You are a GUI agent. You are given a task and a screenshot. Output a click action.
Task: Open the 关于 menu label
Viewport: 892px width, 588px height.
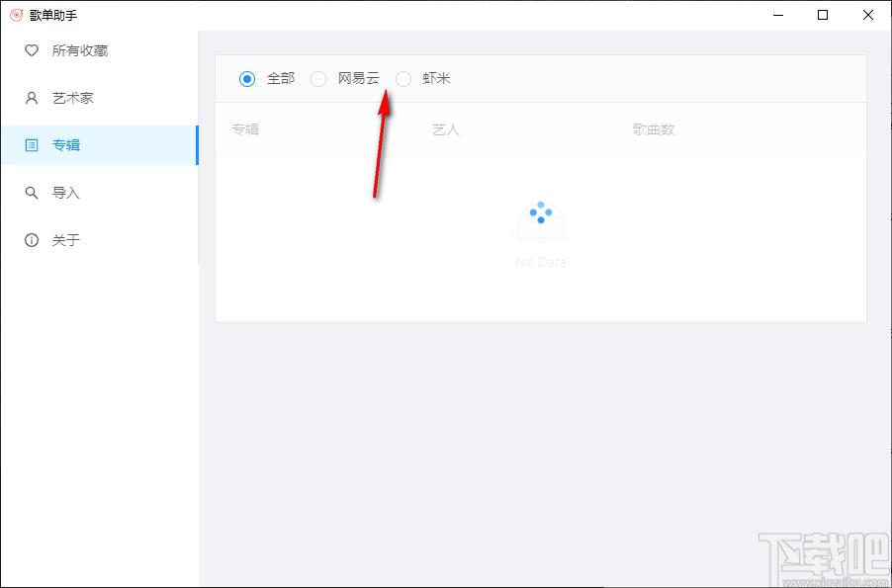[x=66, y=240]
